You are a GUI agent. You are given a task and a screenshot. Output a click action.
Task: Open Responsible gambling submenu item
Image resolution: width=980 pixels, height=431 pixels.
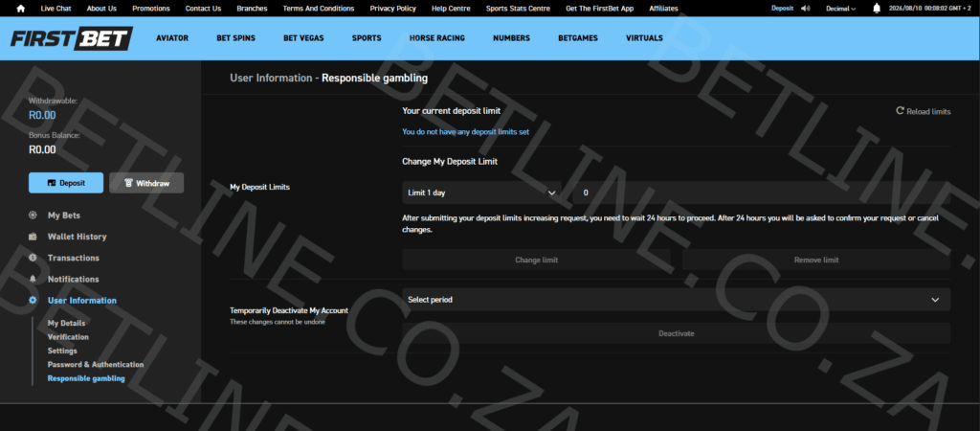coord(86,378)
